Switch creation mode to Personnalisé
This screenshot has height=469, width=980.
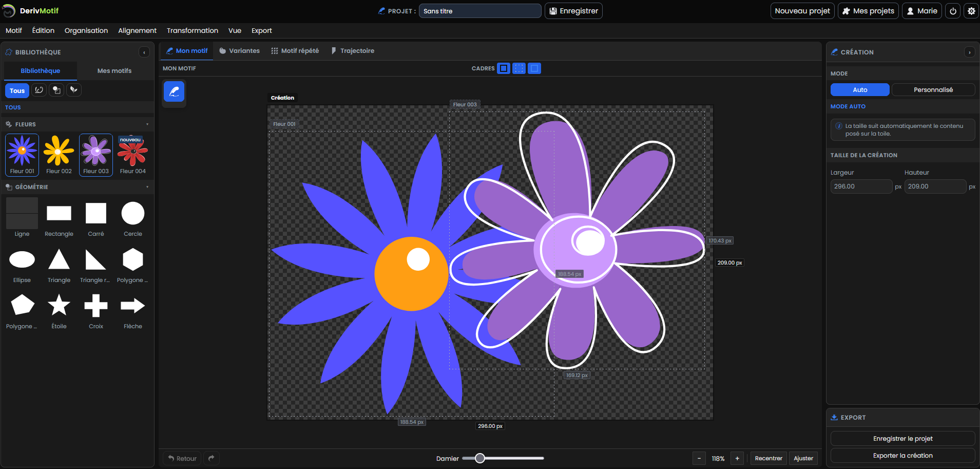click(x=933, y=90)
